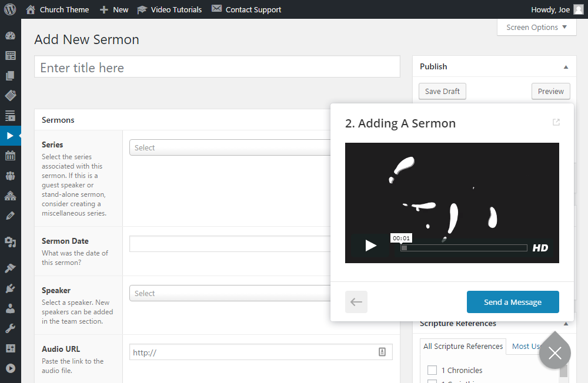Open the Plugins plug sidebar icon
Image resolution: width=588 pixels, height=383 pixels.
click(x=10, y=288)
